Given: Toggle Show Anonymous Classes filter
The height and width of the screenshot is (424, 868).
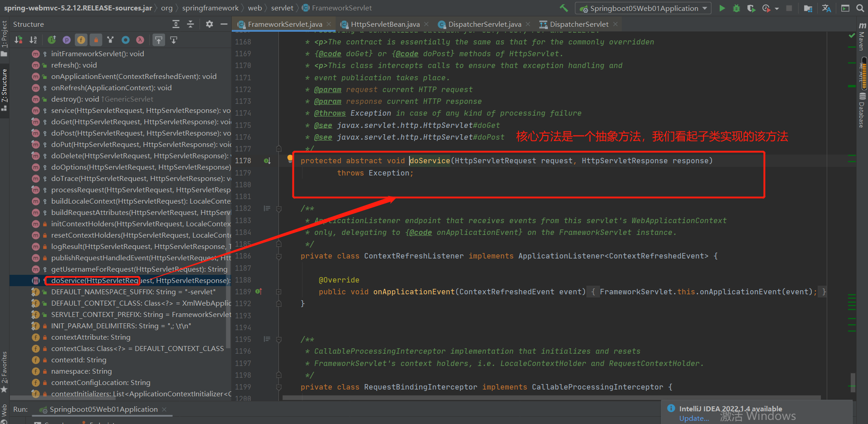Looking at the screenshot, I should pyautogui.click(x=126, y=40).
